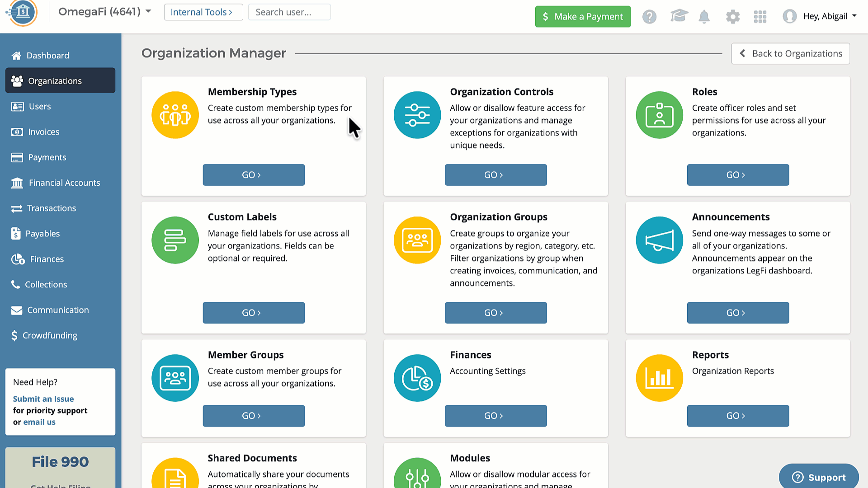Click the notifications bell icon
868x488 pixels.
pos(704,17)
